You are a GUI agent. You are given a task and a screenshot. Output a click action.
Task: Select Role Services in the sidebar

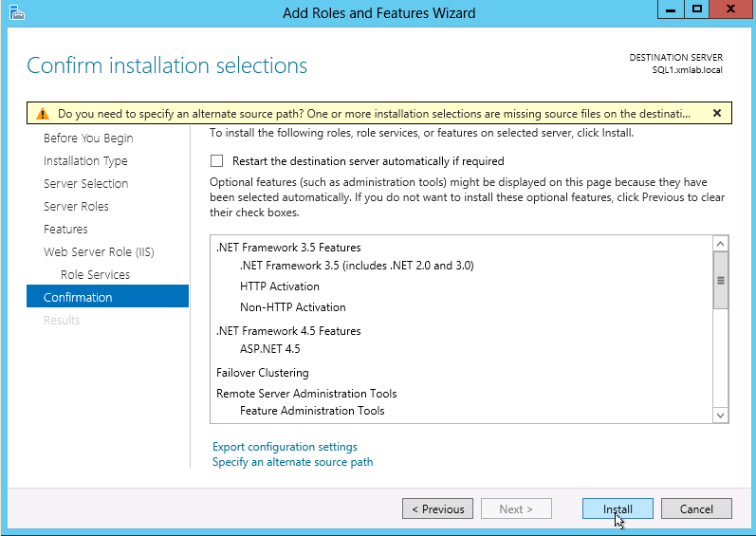tap(95, 275)
